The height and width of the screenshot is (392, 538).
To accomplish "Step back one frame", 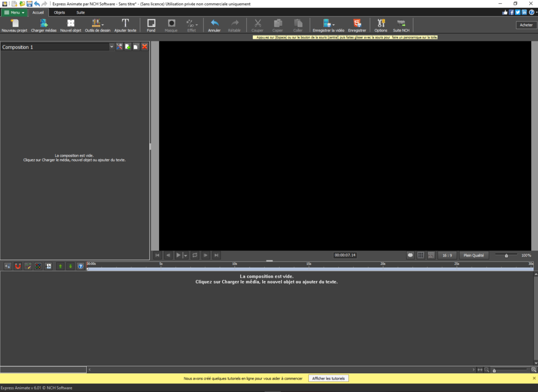I will [168, 255].
